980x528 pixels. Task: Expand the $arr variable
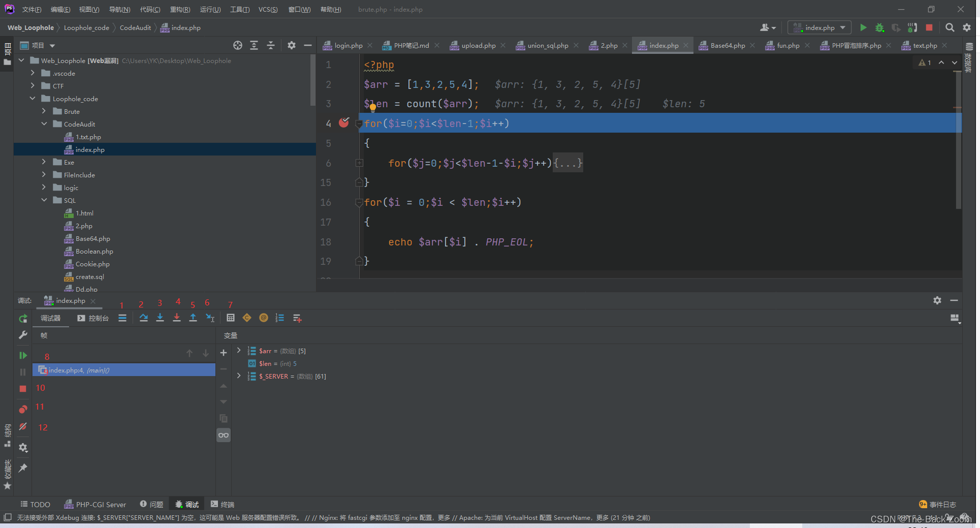click(x=239, y=351)
